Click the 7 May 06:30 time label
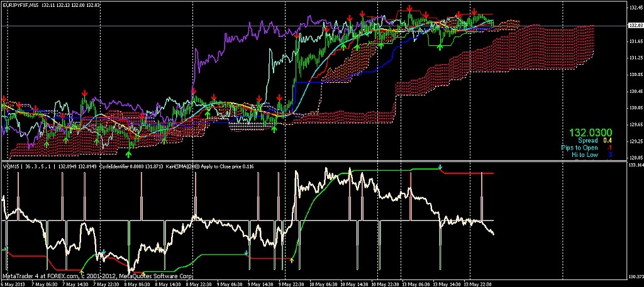Screen dimensions: 644x287 pyautogui.click(x=45, y=284)
